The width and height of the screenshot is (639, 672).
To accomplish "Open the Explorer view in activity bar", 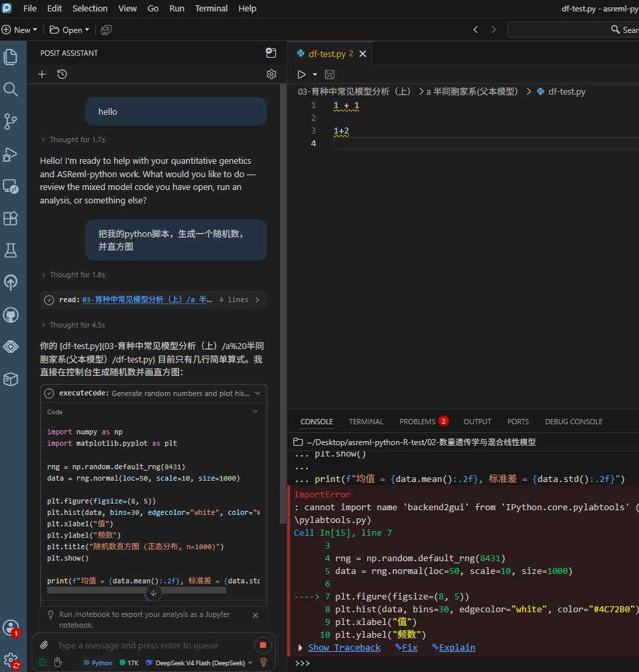I will tap(11, 57).
